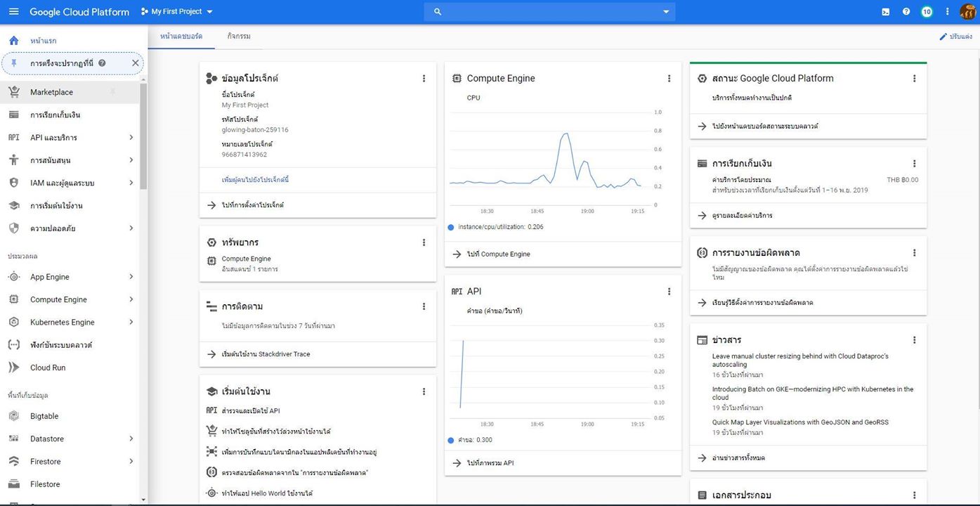Expand the Kubernetes Engine submenu
Viewport: 980px width, 506px height.
pyautogui.click(x=131, y=322)
